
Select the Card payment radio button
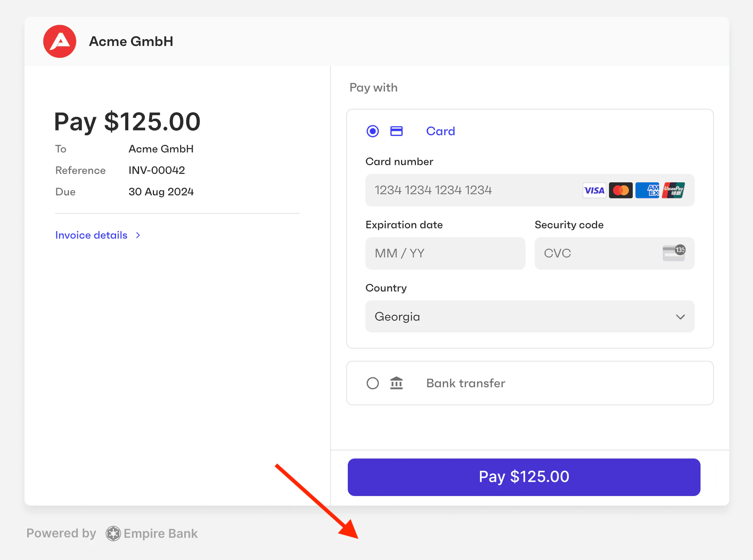point(372,131)
